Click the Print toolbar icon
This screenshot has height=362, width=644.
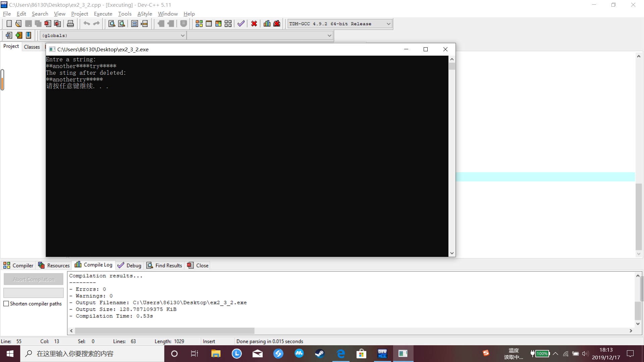tap(70, 24)
